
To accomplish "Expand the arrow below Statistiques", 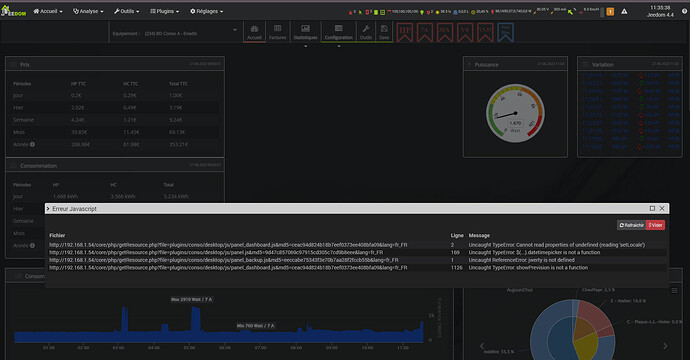I will click(305, 46).
